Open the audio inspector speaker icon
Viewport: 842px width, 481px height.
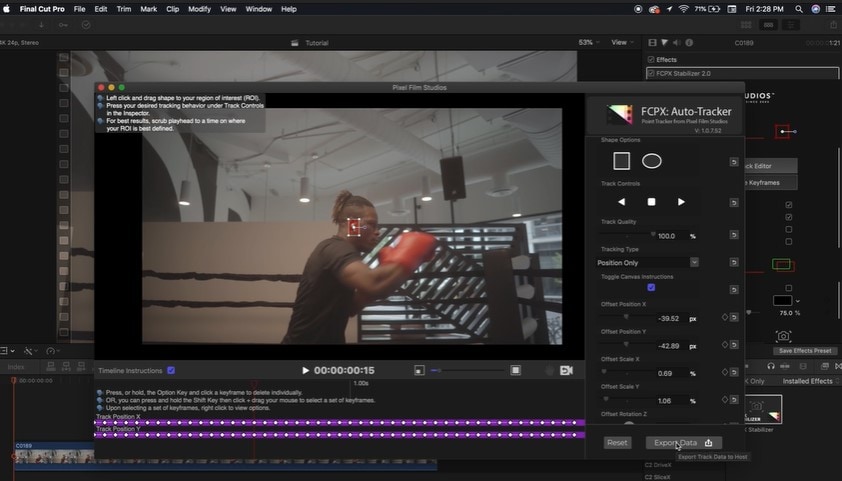click(x=677, y=42)
